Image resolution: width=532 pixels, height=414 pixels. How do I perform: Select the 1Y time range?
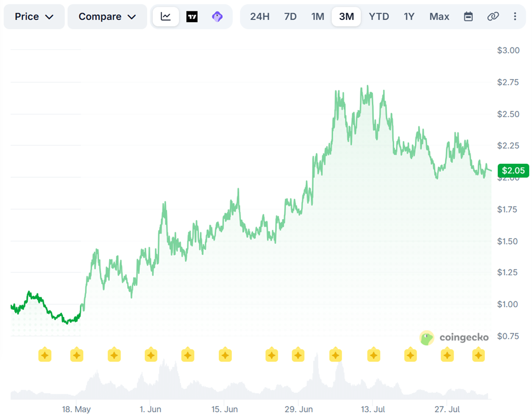409,16
